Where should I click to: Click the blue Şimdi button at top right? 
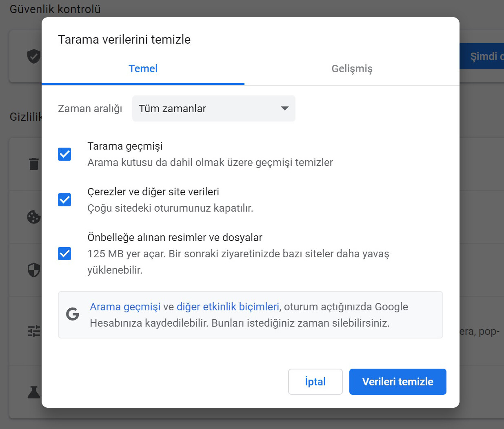tap(486, 56)
